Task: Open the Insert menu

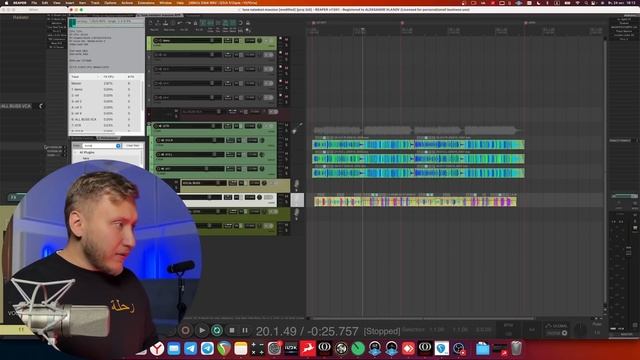Action: tap(70, 2)
